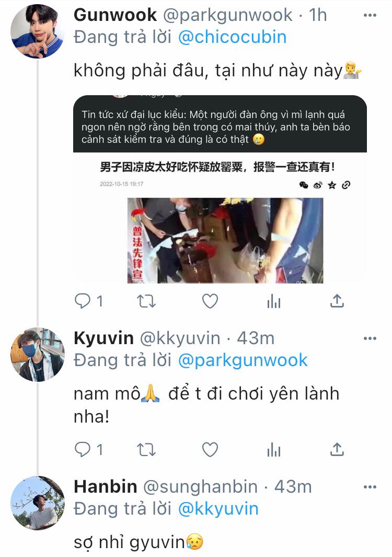
Task: Open more options for Hanbin's tweet
Action: (370, 487)
